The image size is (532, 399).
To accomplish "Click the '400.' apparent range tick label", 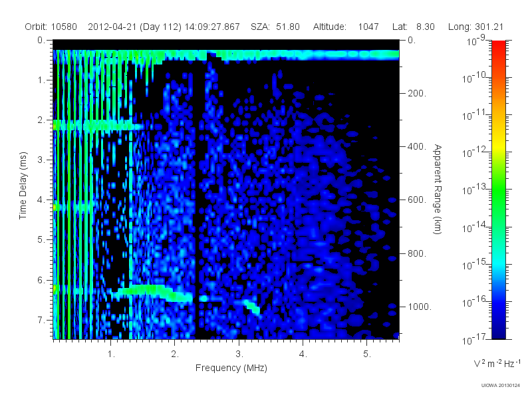I will pos(417,146).
